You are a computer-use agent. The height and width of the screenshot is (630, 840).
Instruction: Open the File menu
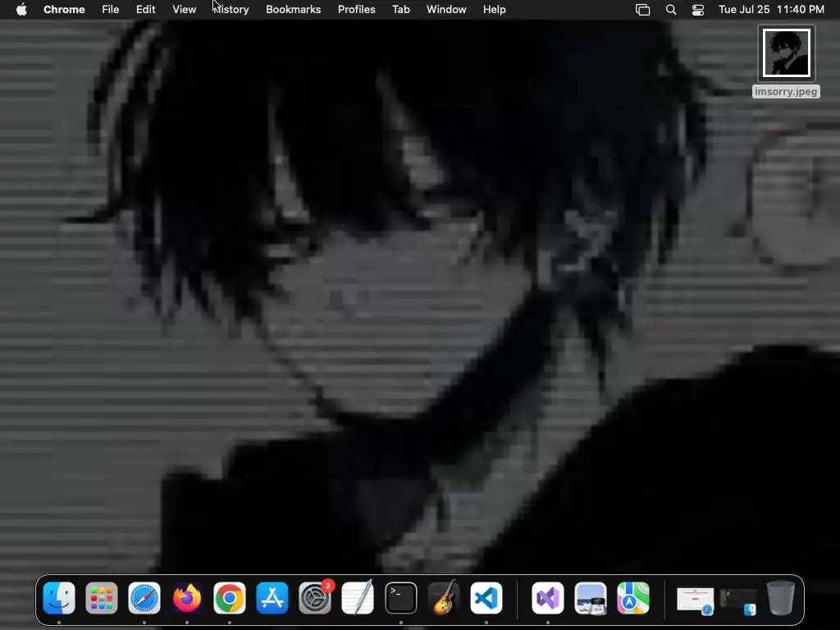pyautogui.click(x=111, y=10)
